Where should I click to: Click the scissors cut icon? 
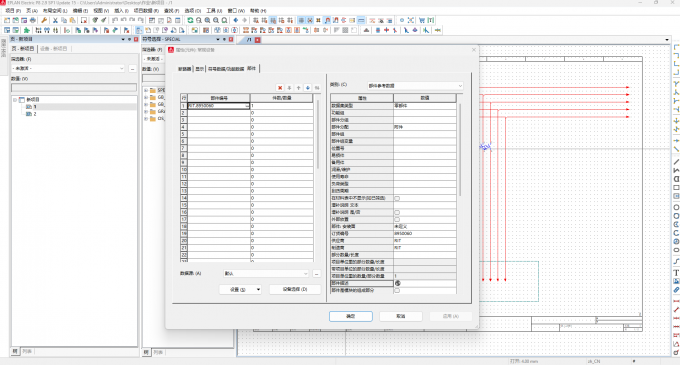[55, 20]
